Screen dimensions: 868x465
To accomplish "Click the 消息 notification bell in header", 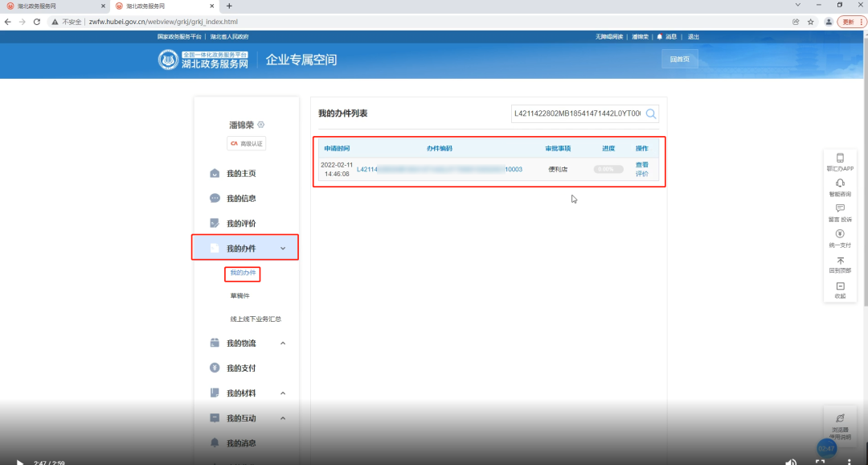I will tap(659, 37).
